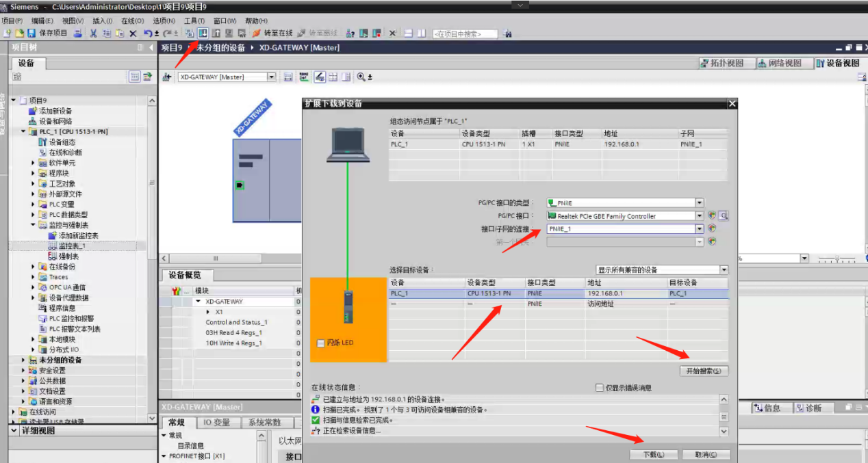868x463 pixels.
Task: Switch to IO 变量 tab
Action: click(217, 423)
